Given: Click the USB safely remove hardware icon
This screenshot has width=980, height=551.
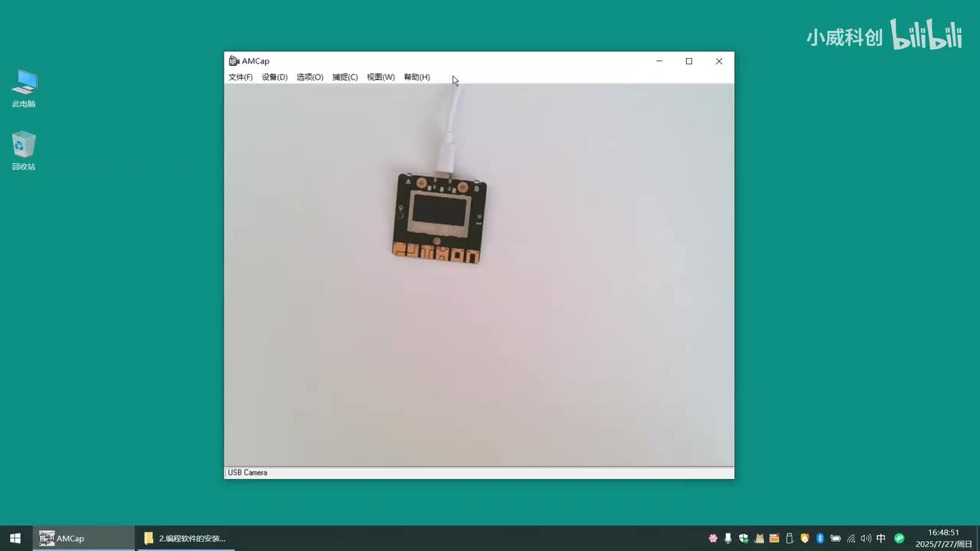Looking at the screenshot, I should pyautogui.click(x=789, y=539).
